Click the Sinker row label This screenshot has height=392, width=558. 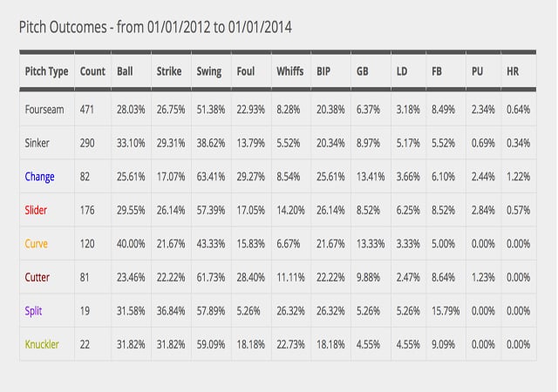click(37, 143)
